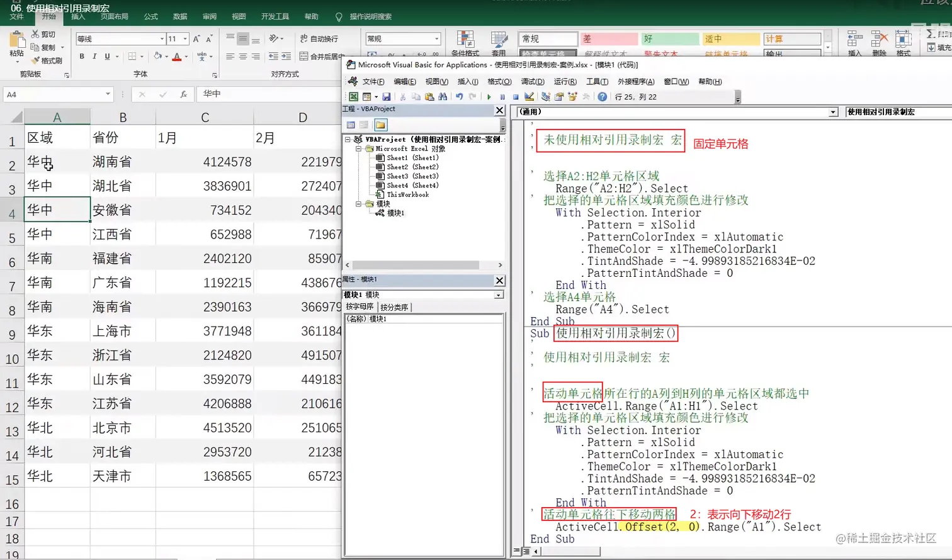This screenshot has width=952, height=560.
Task: Collapse the 模块 folder in project tree
Action: (x=358, y=204)
